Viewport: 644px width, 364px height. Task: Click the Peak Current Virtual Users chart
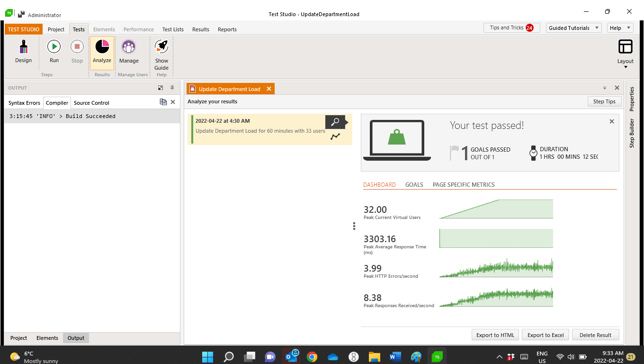point(496,209)
